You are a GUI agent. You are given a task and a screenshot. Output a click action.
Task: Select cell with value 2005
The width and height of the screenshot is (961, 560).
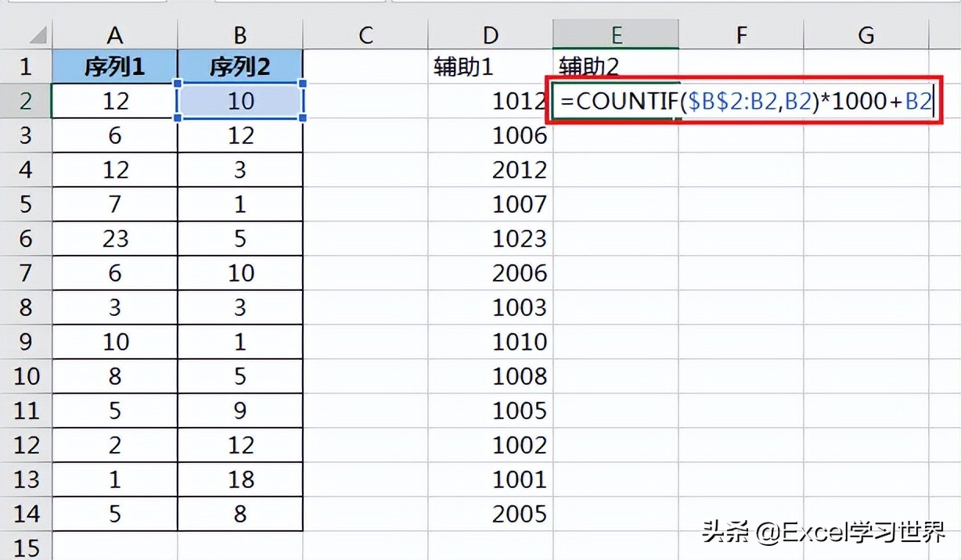point(491,514)
